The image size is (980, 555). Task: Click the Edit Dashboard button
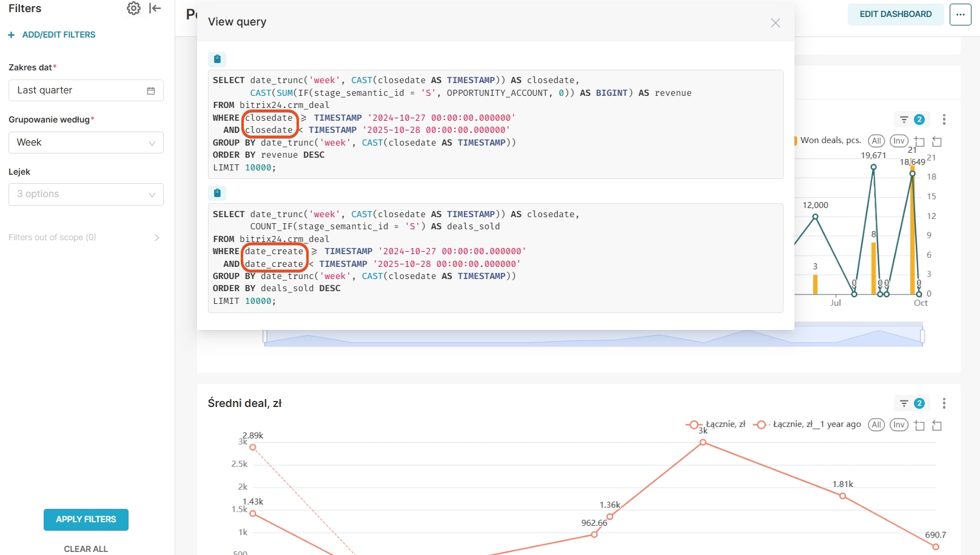895,15
